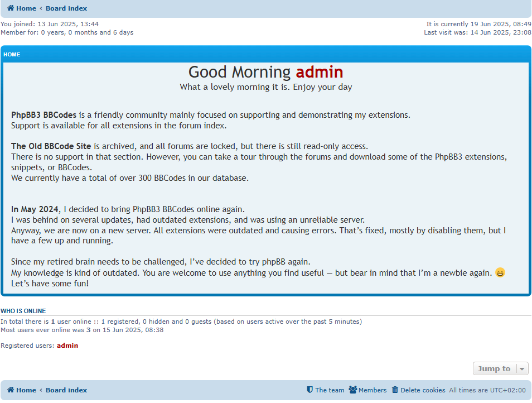
Task: Go to Board index from the top breadcrumb
Action: tap(66, 8)
